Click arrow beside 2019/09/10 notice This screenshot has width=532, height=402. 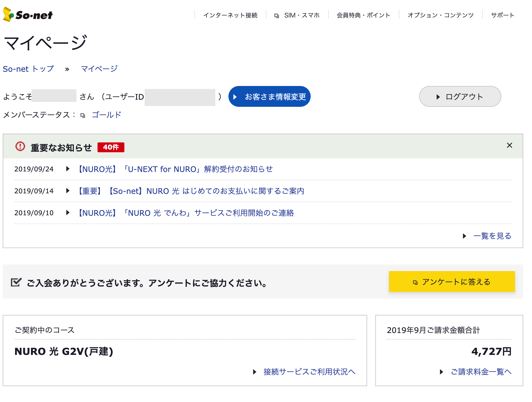68,213
